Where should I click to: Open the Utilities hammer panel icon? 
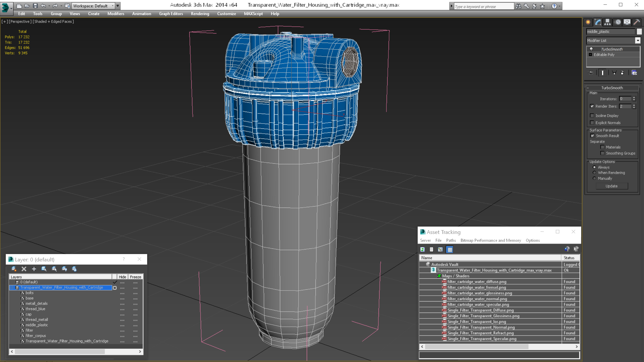637,22
